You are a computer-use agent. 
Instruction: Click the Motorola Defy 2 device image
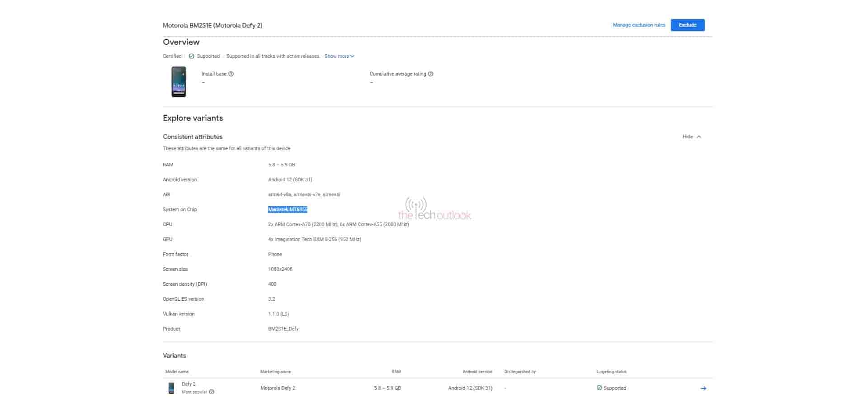point(179,82)
